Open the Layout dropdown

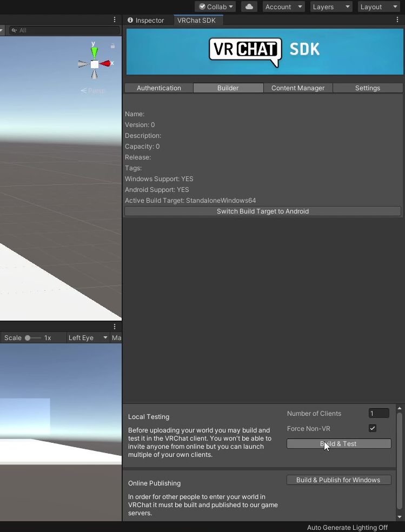tap(379, 7)
